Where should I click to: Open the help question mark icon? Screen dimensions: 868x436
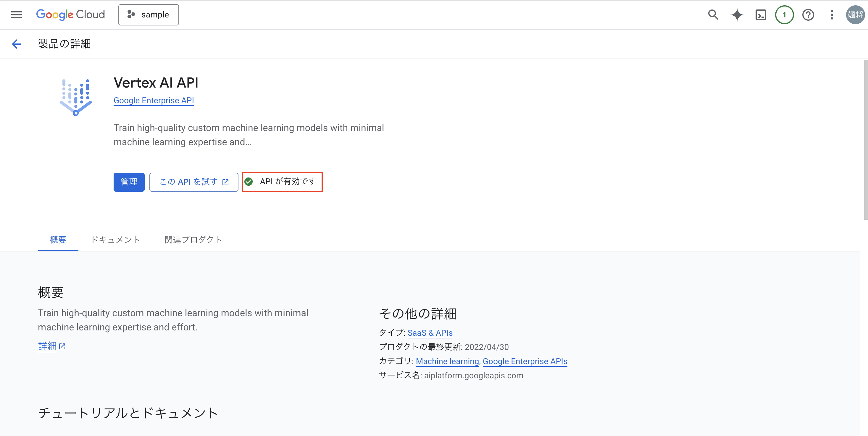coord(808,15)
